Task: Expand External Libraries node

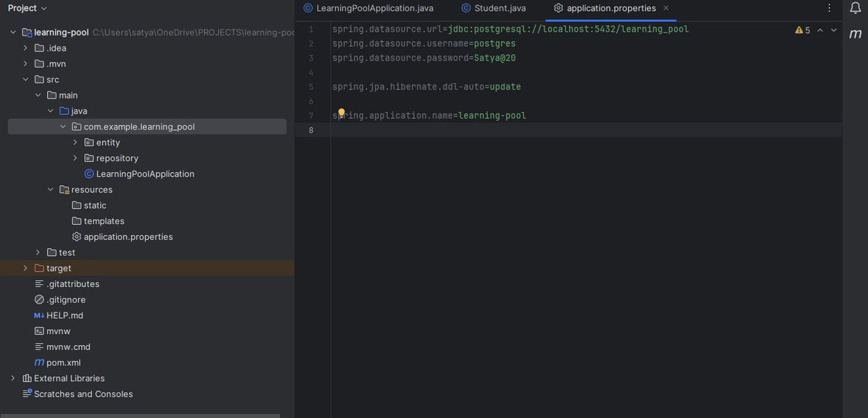Action: pos(13,378)
